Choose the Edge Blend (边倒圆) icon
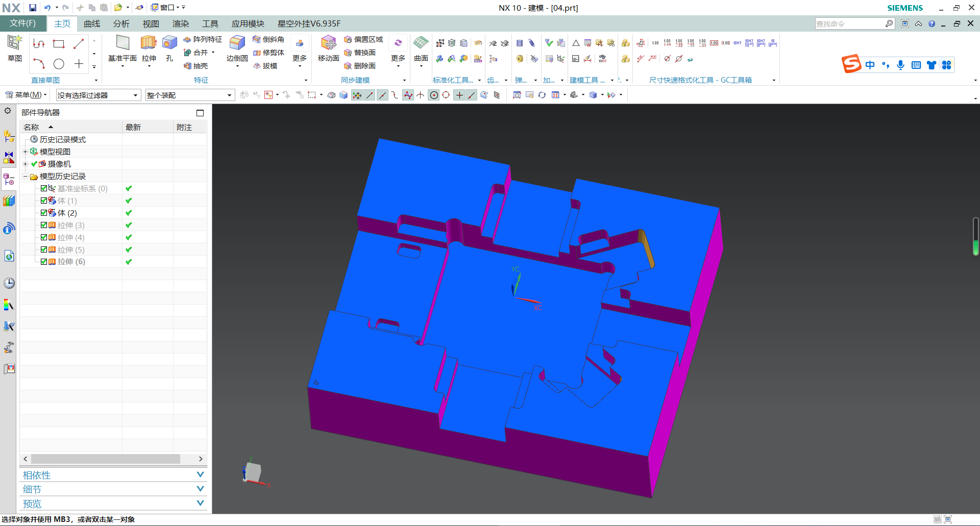 pyautogui.click(x=237, y=43)
